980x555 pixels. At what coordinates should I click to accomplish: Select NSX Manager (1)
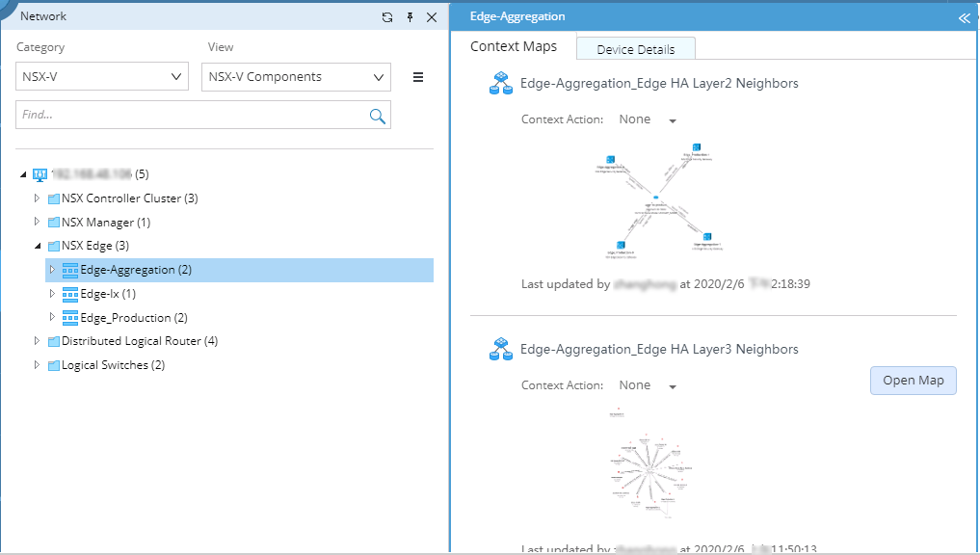tap(106, 223)
